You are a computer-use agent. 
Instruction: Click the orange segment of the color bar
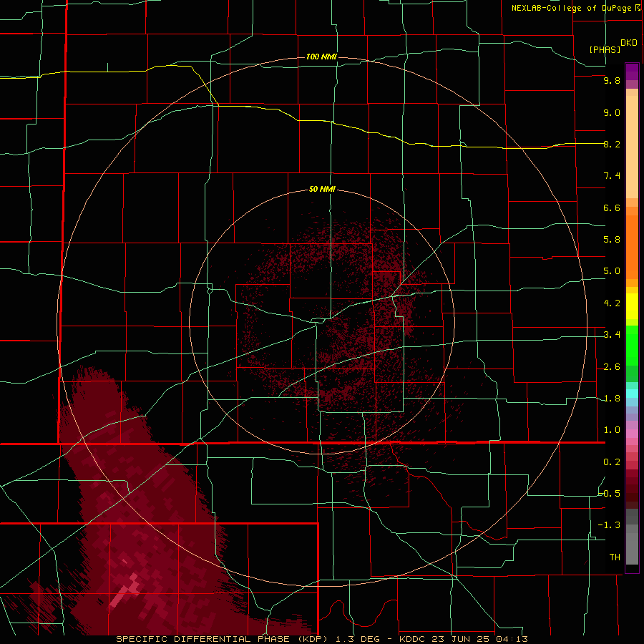pyautogui.click(x=632, y=246)
